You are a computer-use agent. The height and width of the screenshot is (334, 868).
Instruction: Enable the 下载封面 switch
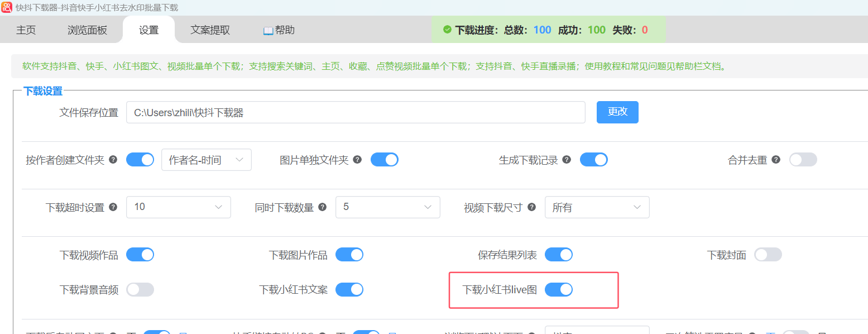768,255
